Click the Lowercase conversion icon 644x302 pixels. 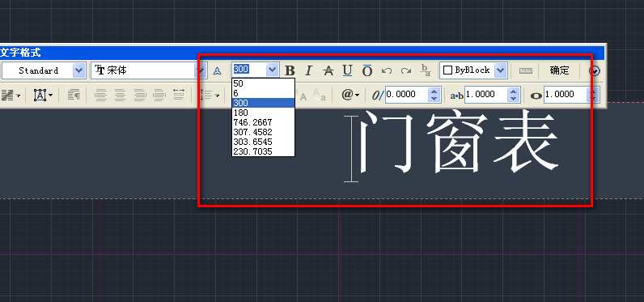pyautogui.click(x=319, y=96)
